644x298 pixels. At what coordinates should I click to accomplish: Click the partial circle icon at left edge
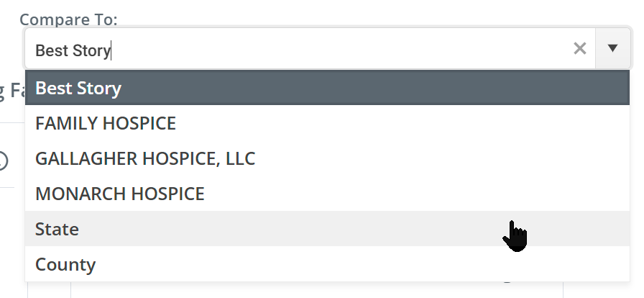pyautogui.click(x=3, y=161)
